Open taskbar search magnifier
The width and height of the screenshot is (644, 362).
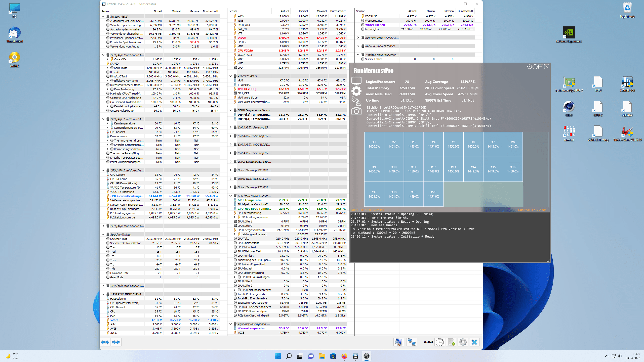[x=289, y=356]
